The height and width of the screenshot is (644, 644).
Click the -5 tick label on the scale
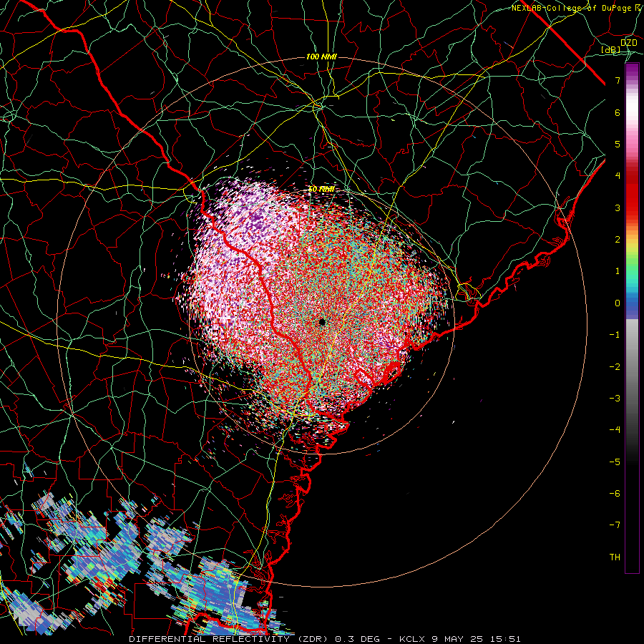(615, 462)
